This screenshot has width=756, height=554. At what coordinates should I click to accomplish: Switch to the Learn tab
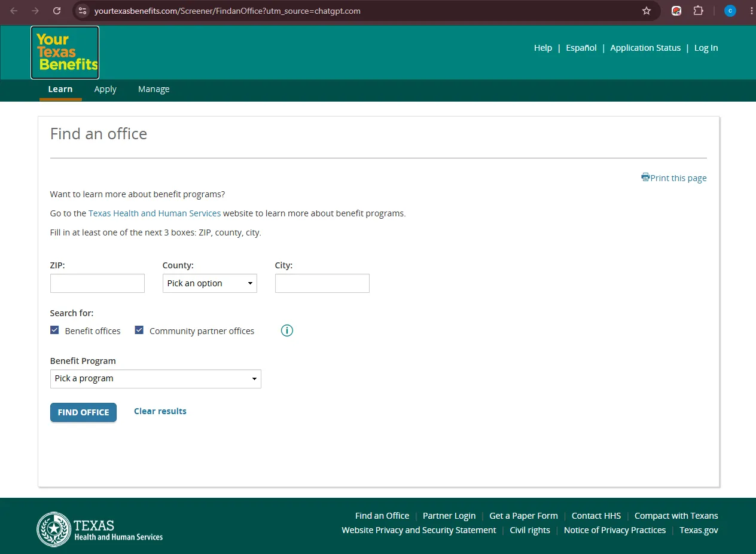click(60, 89)
